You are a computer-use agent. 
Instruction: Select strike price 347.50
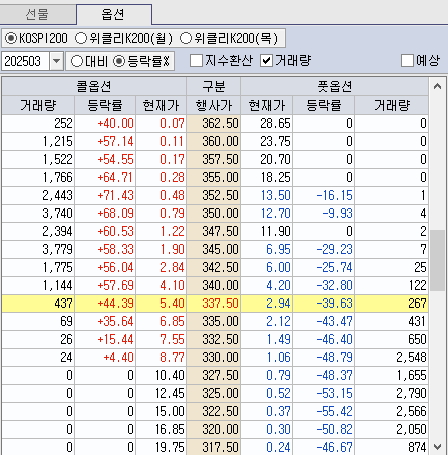(x=214, y=231)
